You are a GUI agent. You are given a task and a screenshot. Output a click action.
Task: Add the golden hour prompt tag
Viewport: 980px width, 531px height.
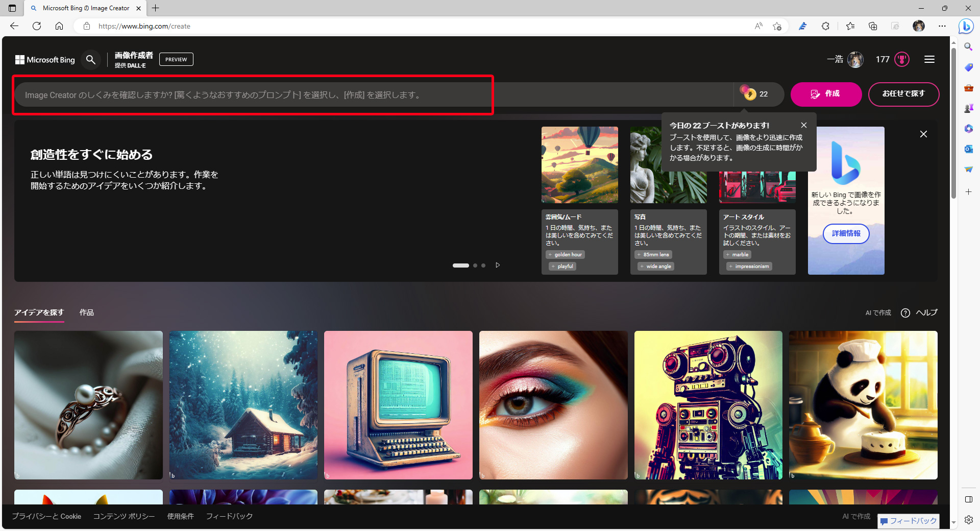tap(565, 254)
